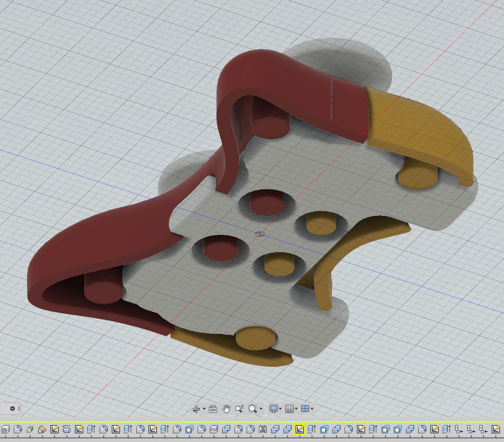This screenshot has height=442, width=504.
Task: Click the Look At tool
Action: pos(213,409)
